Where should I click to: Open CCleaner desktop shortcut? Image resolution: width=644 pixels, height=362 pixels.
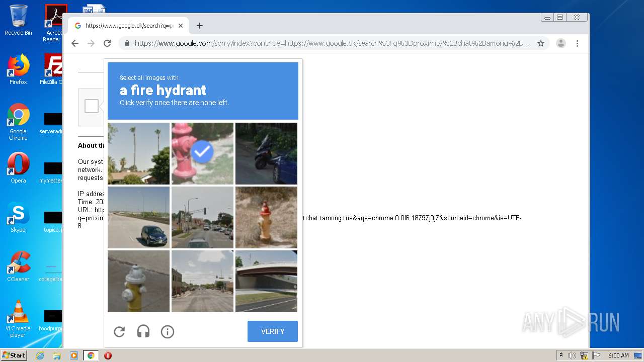pos(18,266)
